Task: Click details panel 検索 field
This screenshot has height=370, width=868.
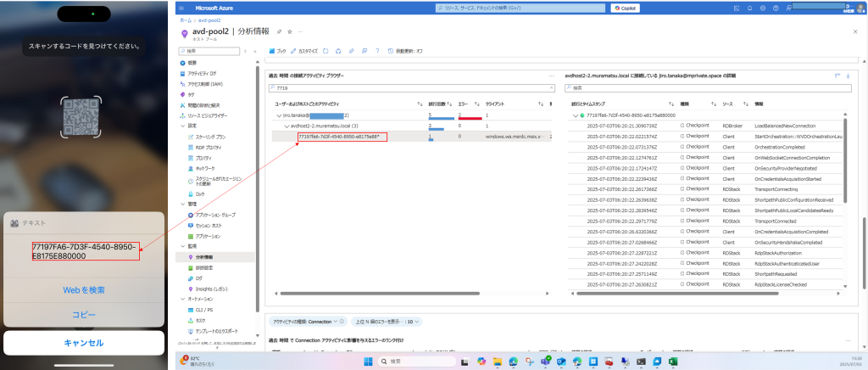Action: click(x=708, y=87)
